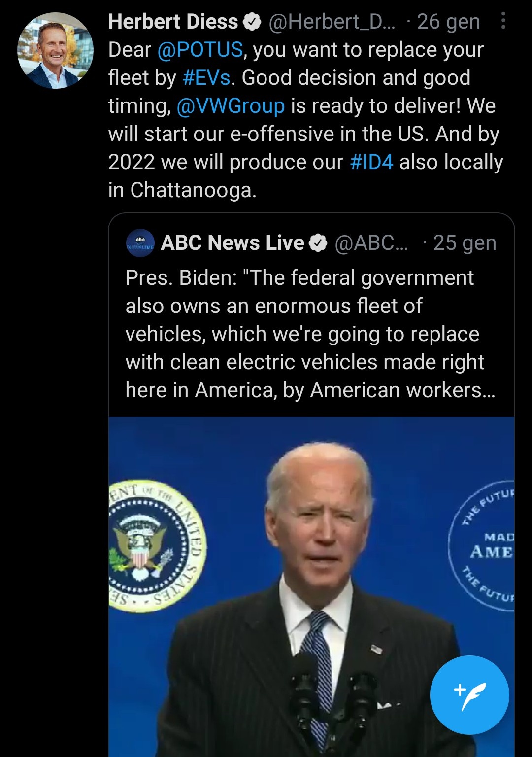The image size is (532, 757).
Task: Tap verified badge next to ABC News Live
Action: (x=318, y=243)
